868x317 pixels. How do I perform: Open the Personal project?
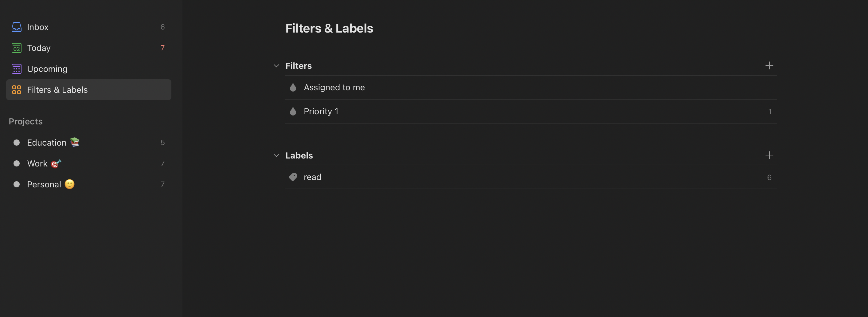click(89, 184)
